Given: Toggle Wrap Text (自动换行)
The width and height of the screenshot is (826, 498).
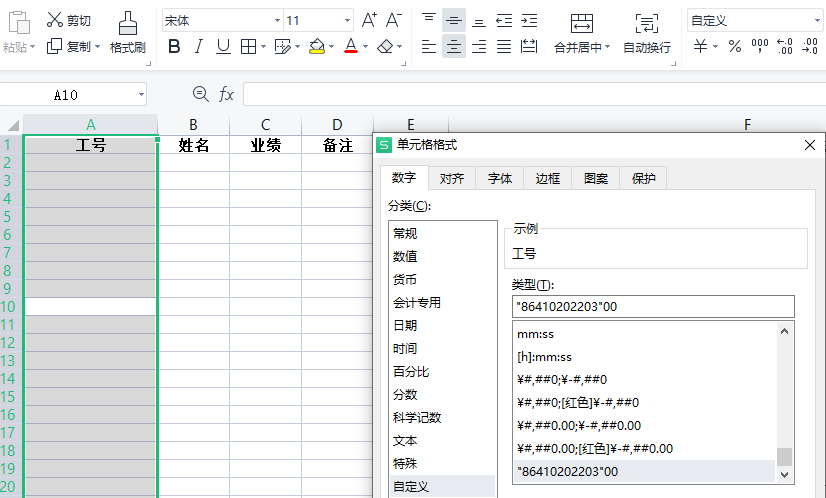Looking at the screenshot, I should coord(647,33).
